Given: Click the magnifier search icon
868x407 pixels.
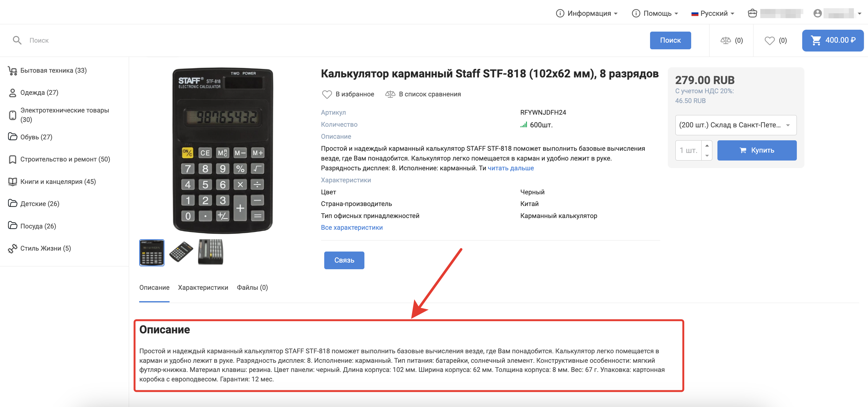Looking at the screenshot, I should (x=17, y=40).
